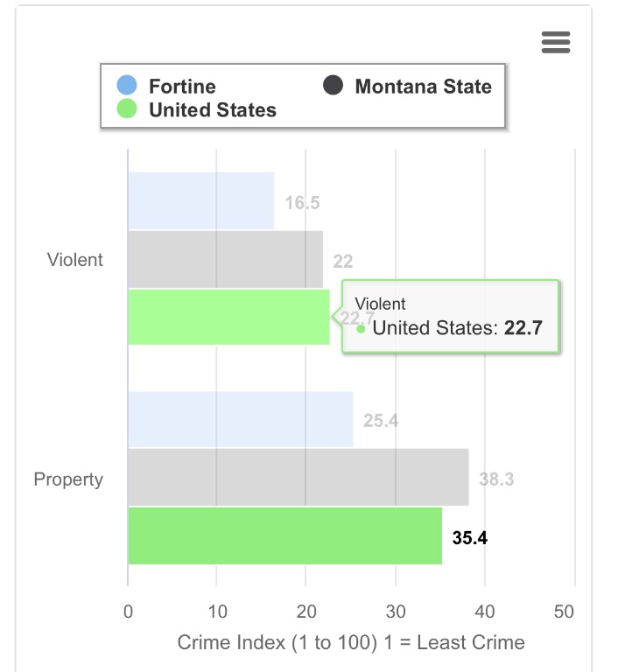Click the Crime Index axis title

351,643
